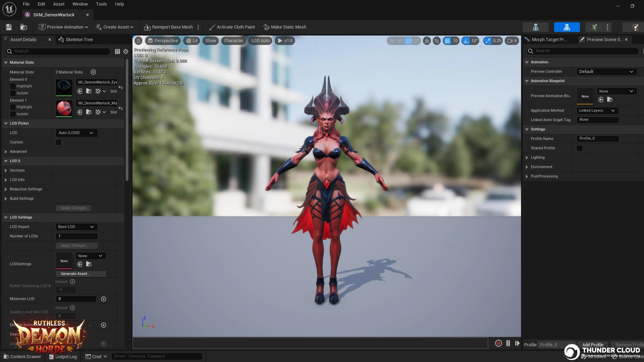
Task: Toggle the world/local coordinate system icon
Action: click(427, 41)
